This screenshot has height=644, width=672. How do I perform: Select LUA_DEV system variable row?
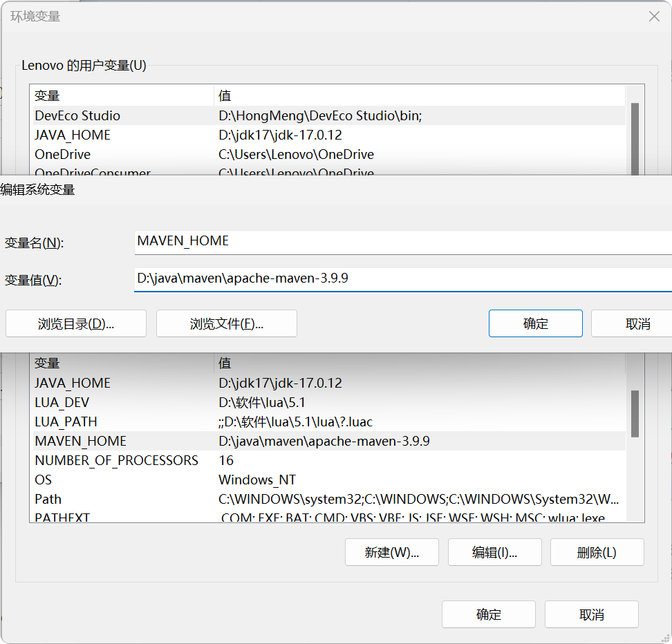pos(329,402)
